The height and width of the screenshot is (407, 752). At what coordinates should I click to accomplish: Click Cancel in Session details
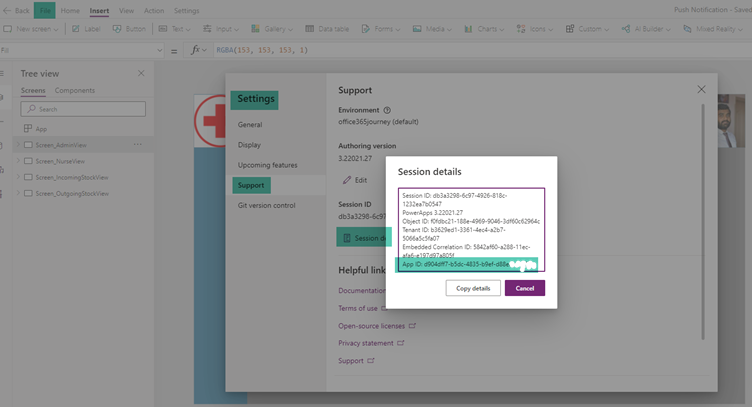[525, 288]
